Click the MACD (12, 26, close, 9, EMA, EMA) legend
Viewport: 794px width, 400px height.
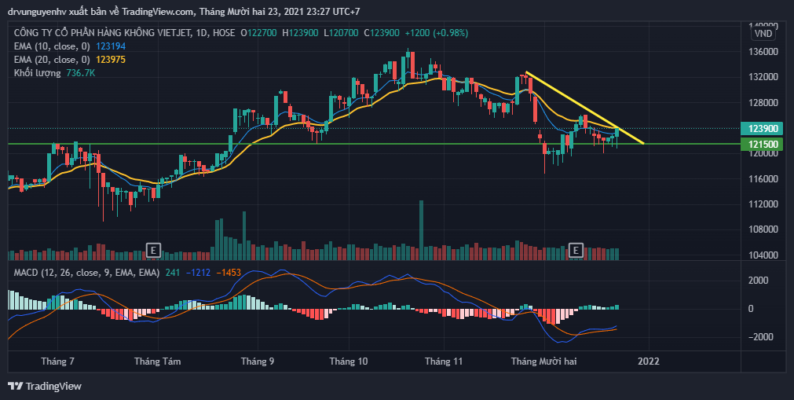(87, 273)
